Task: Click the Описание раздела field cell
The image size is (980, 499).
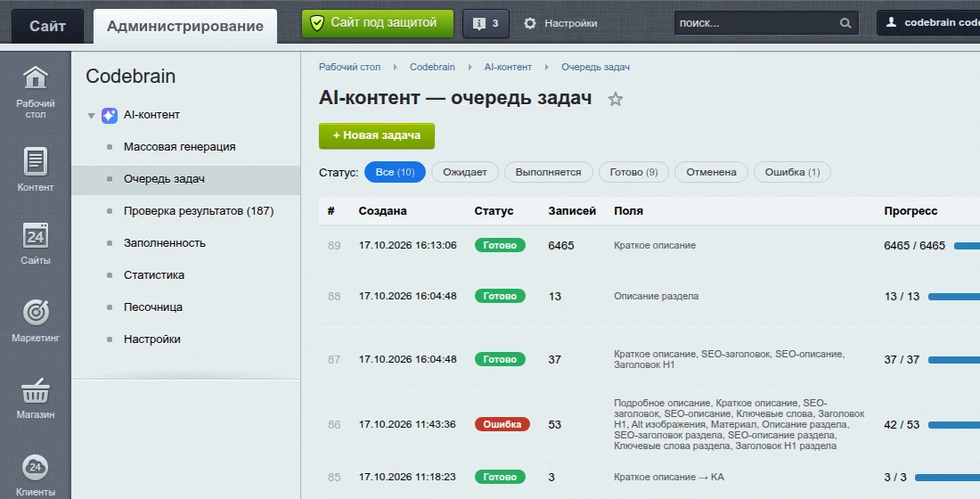Action: pyautogui.click(x=657, y=296)
